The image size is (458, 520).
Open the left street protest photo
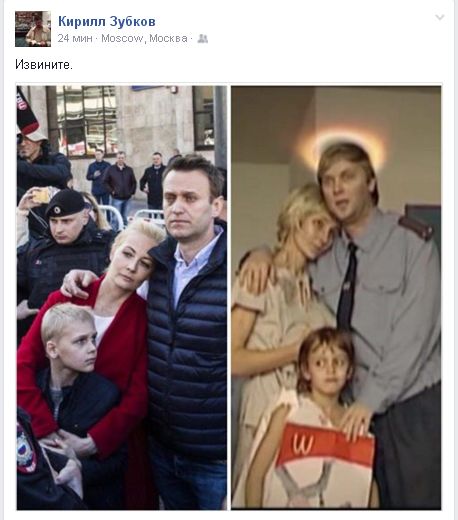click(122, 297)
